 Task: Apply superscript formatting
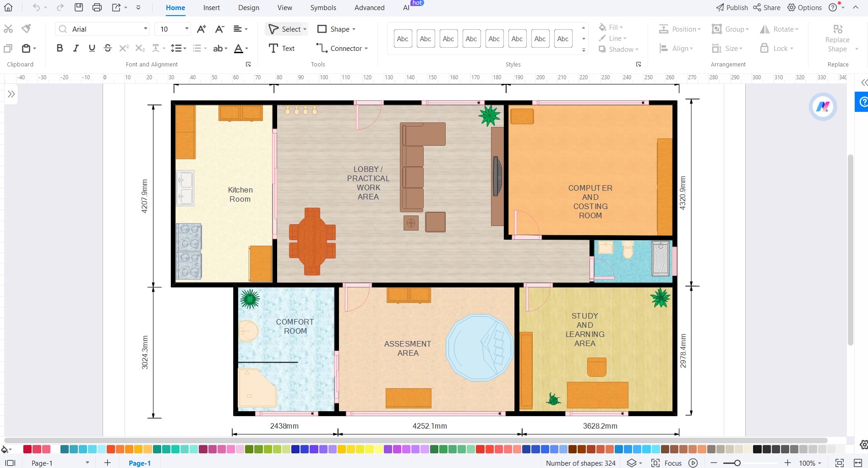pos(124,48)
